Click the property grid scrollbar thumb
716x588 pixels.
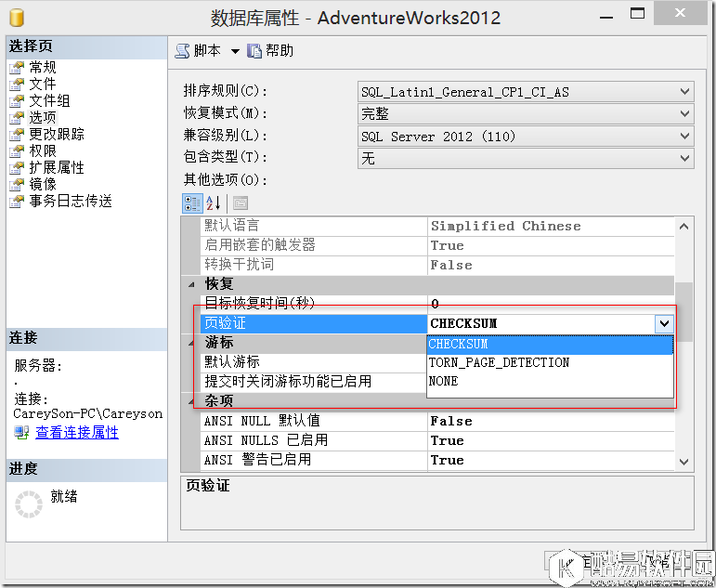(x=683, y=311)
